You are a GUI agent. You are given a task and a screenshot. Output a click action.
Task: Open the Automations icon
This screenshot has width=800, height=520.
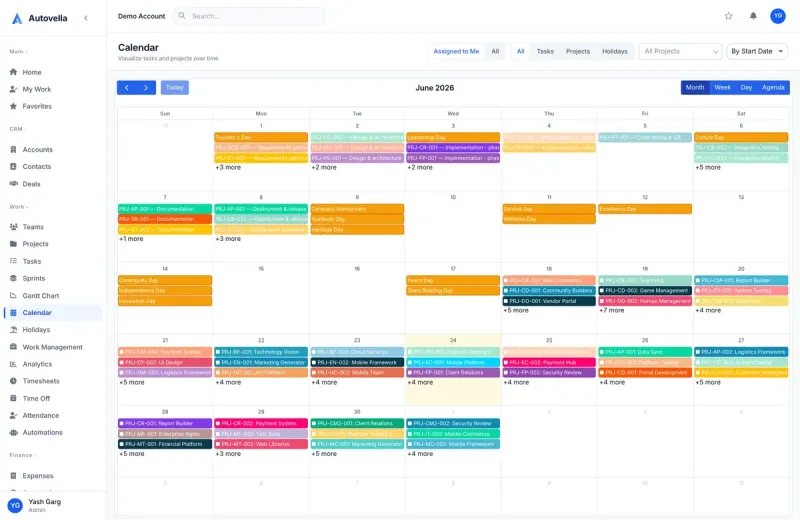[13, 432]
